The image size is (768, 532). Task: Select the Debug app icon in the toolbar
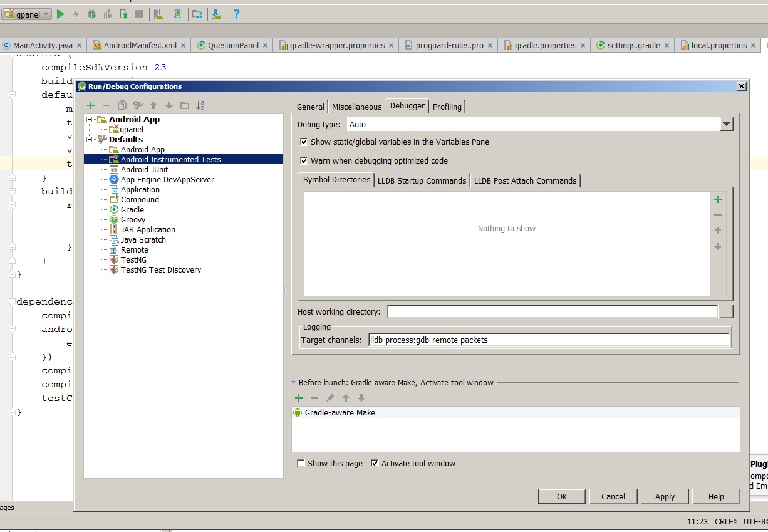91,14
